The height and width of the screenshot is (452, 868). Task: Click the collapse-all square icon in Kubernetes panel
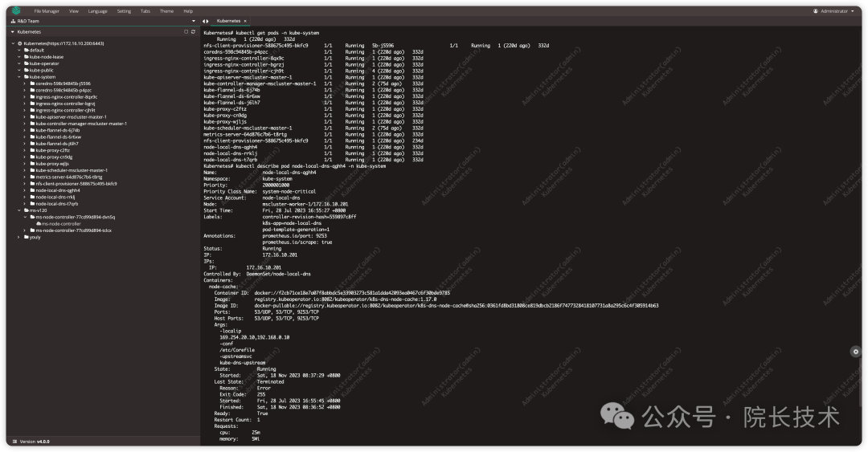[186, 32]
